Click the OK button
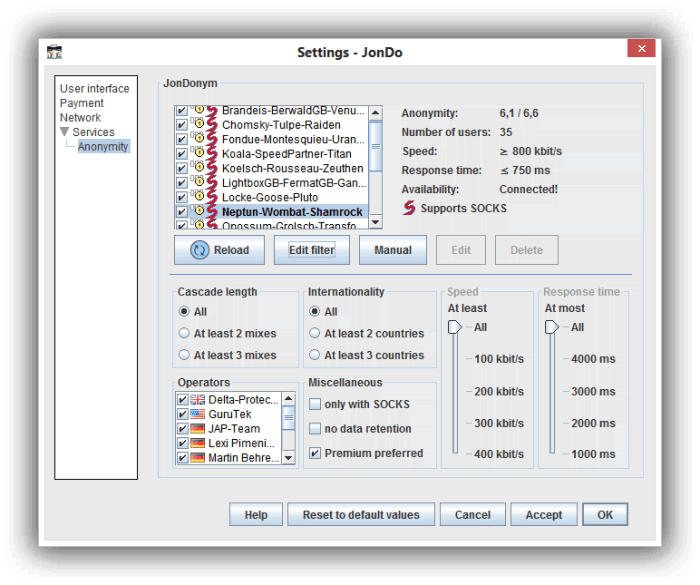The image size is (700, 585). [x=605, y=515]
